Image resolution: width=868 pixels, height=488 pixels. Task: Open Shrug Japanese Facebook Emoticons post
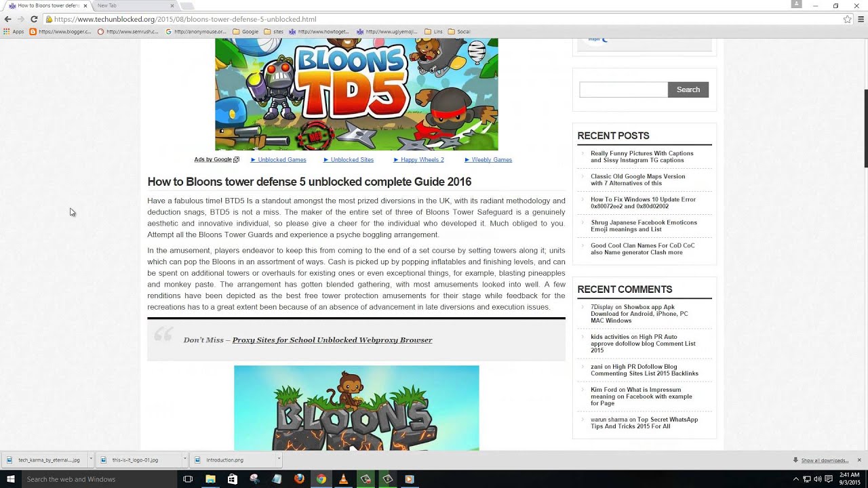tap(644, 226)
